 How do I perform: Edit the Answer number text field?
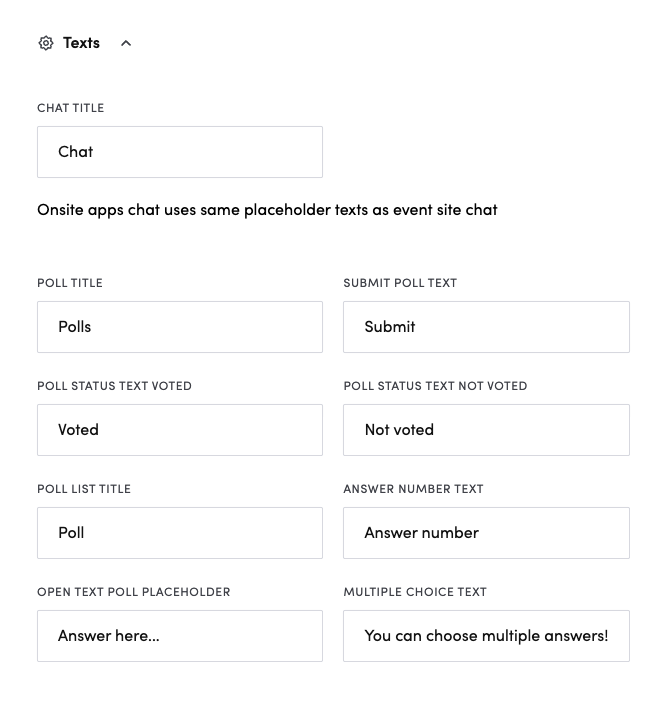[x=486, y=533]
